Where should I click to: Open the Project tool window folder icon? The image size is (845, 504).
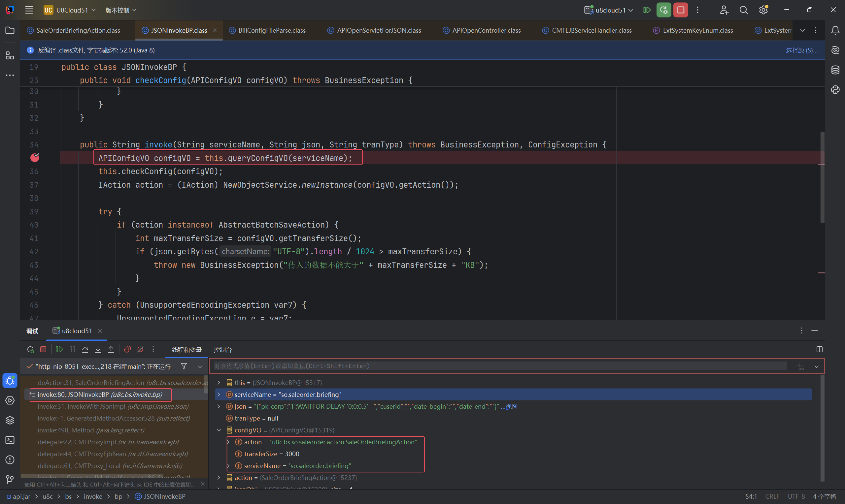pos(10,31)
